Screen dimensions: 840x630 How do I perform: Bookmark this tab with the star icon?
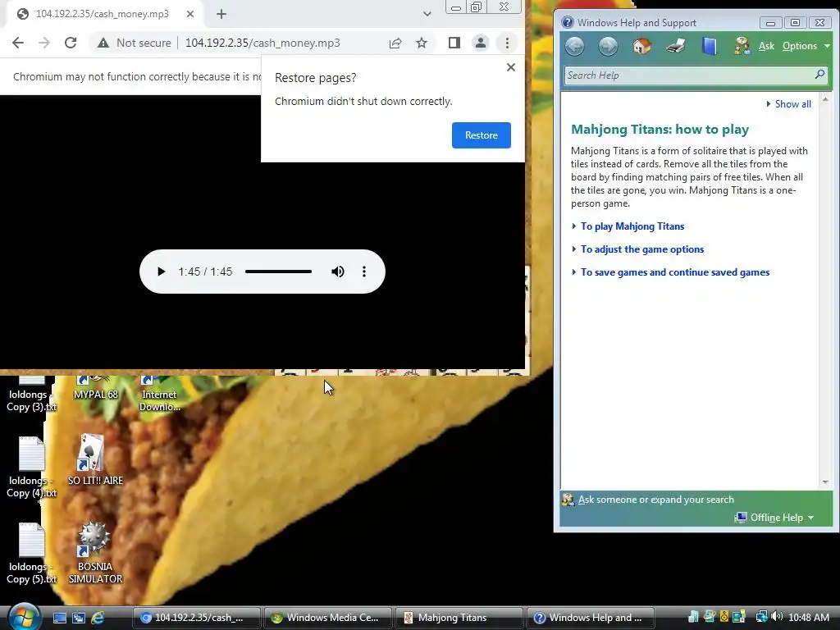pos(422,43)
